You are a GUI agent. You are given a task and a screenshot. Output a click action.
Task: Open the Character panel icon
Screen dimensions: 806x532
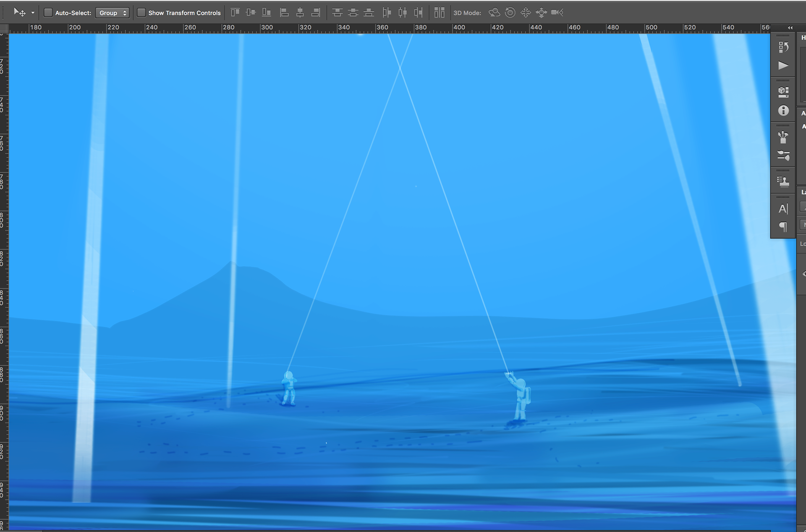pos(783,209)
